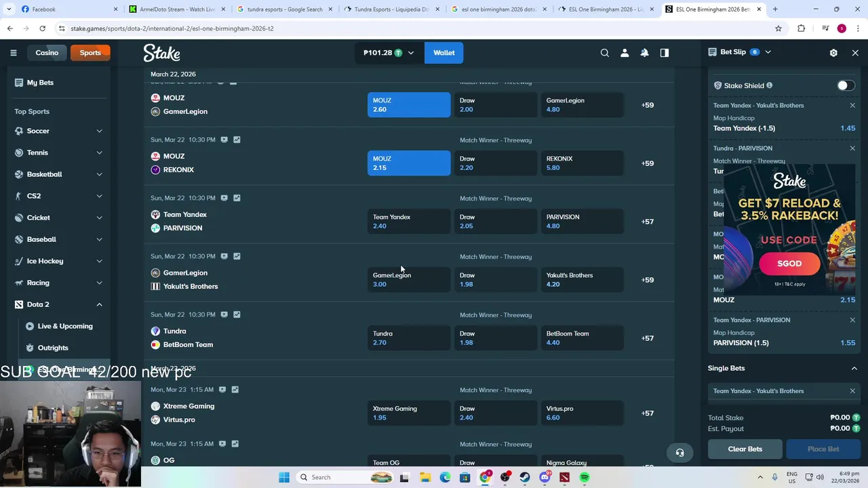Open Windows Start menu

pyautogui.click(x=284, y=477)
